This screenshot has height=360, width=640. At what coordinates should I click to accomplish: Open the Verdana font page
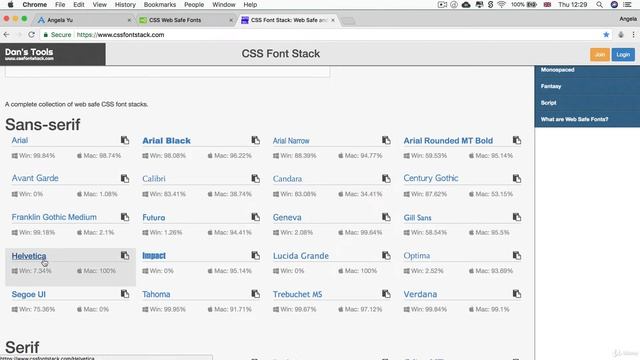pyautogui.click(x=420, y=294)
